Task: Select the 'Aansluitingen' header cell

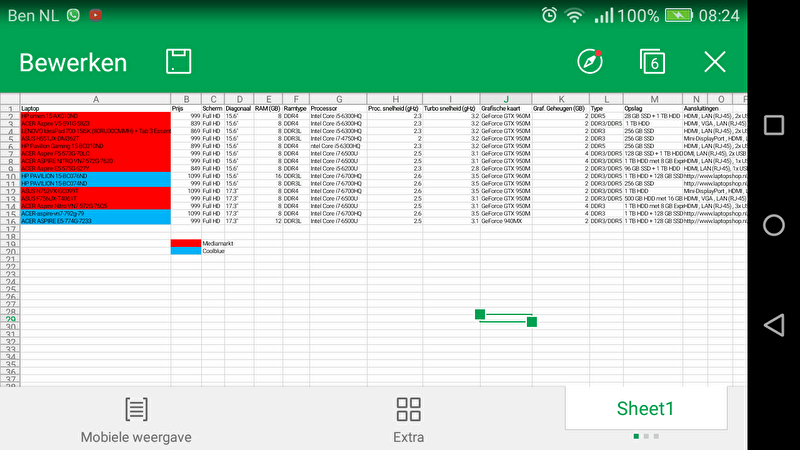Action: (696, 108)
